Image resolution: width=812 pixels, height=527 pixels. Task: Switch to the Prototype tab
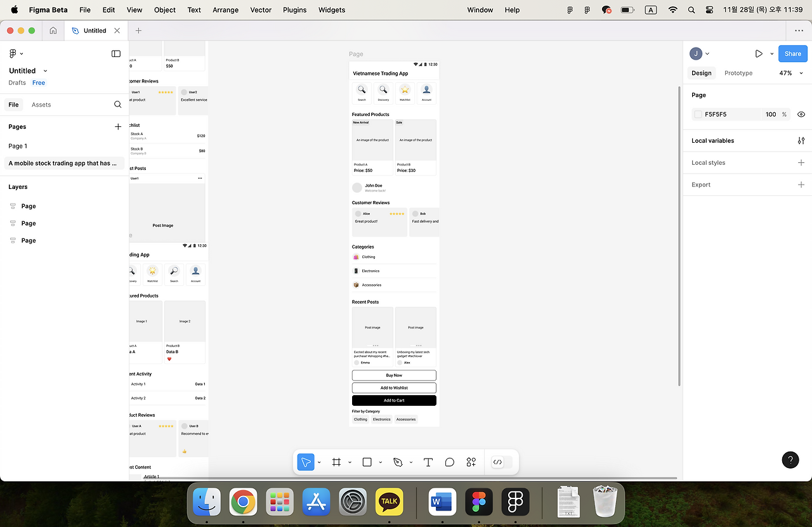click(x=738, y=73)
